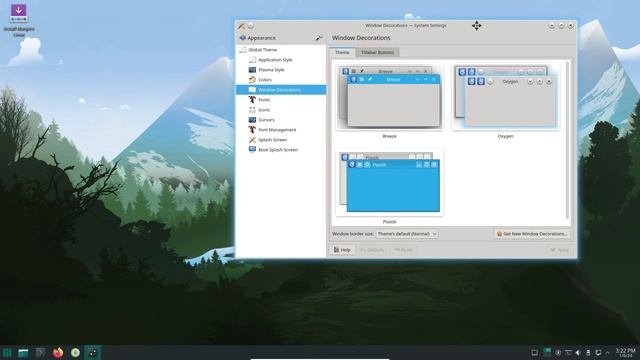Click the Defaults button

[372, 250]
